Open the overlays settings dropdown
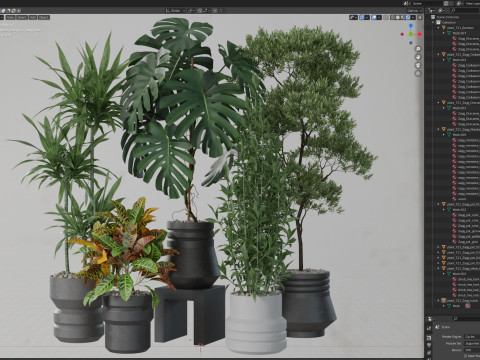 379,17
